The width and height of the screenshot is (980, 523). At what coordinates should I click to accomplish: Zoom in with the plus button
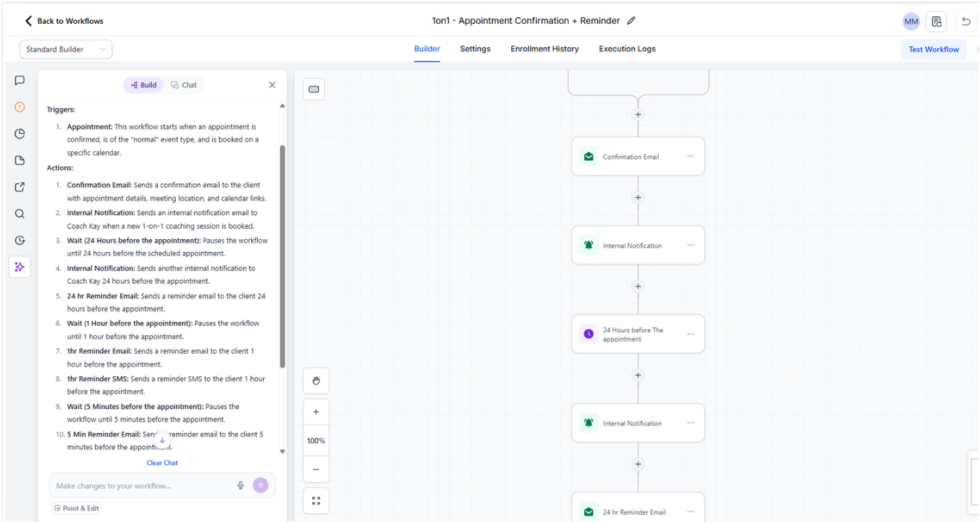[316, 412]
